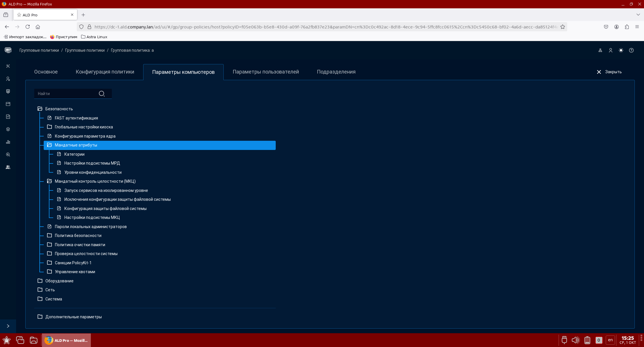The width and height of the screenshot is (644, 347).
Task: Open the users section in left sidebar
Action: pyautogui.click(x=8, y=79)
